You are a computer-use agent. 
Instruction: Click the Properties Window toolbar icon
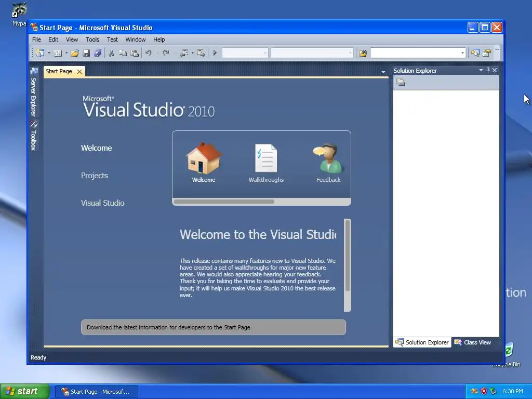(x=487, y=54)
